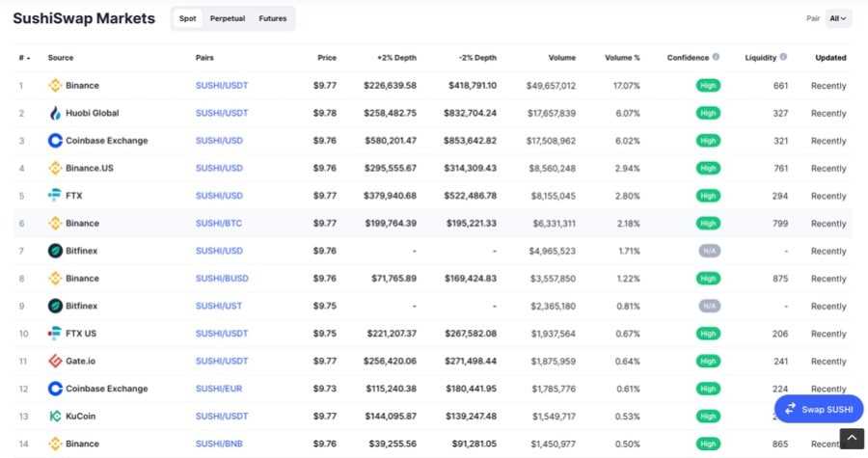Switch to the Perpetual tab
Screen dimensions: 868x458
[x=227, y=18]
